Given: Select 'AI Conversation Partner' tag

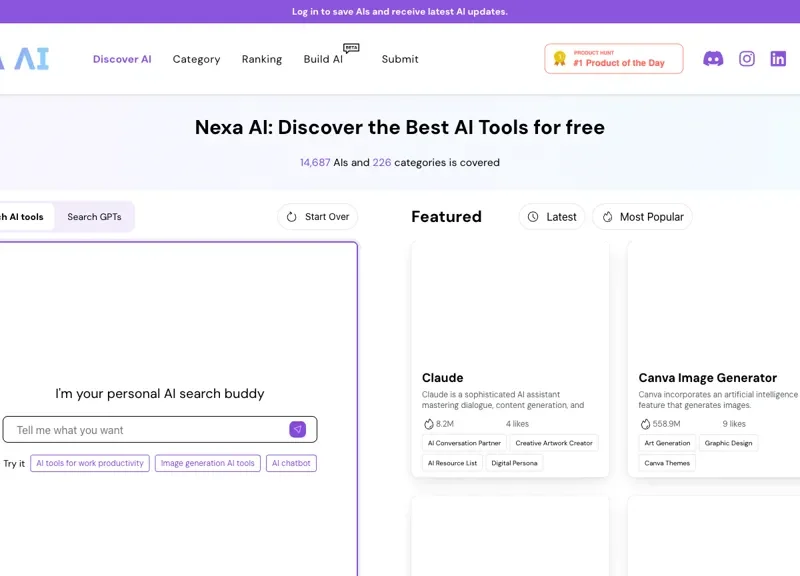Looking at the screenshot, I should tap(464, 443).
